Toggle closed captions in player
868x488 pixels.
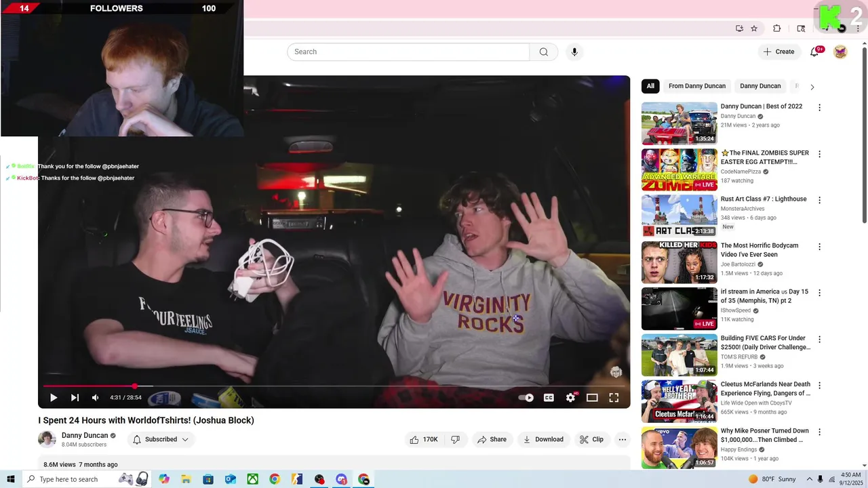549,398
